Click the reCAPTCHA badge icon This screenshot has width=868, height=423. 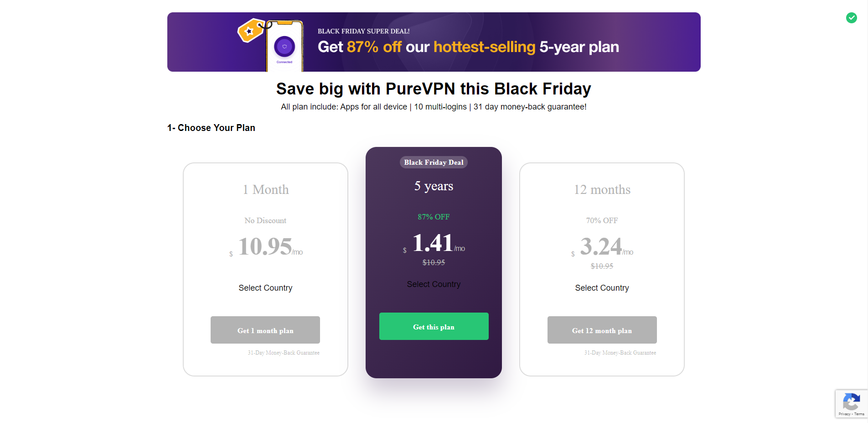click(x=851, y=401)
